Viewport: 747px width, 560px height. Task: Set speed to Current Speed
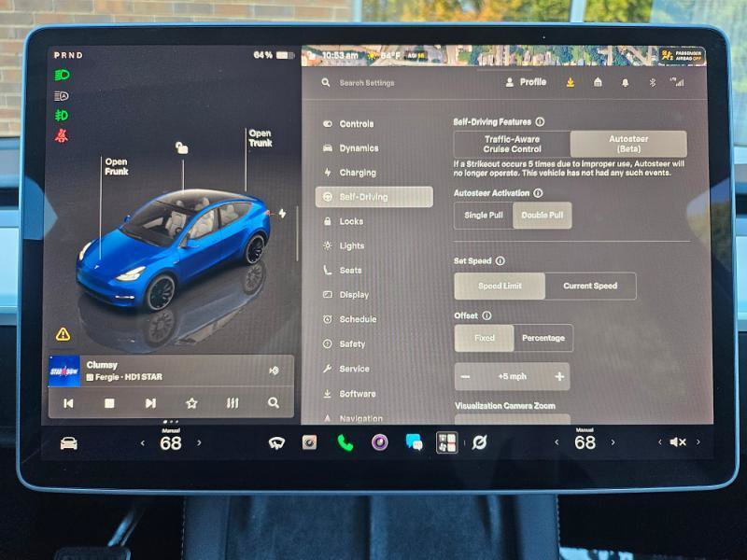point(590,286)
